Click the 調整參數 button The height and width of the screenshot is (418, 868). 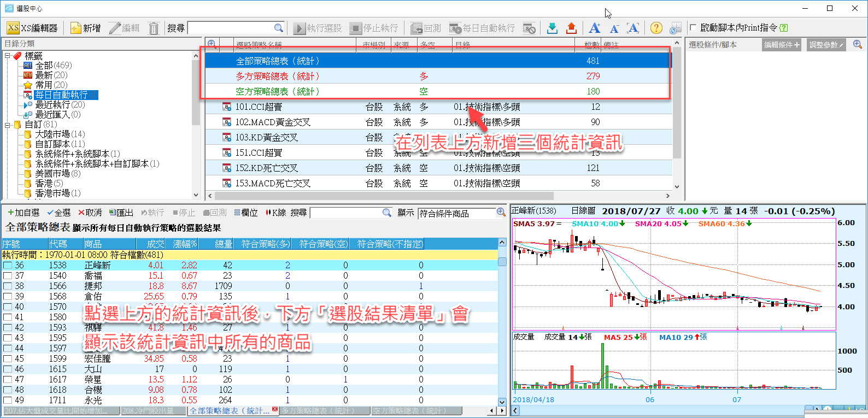(826, 45)
